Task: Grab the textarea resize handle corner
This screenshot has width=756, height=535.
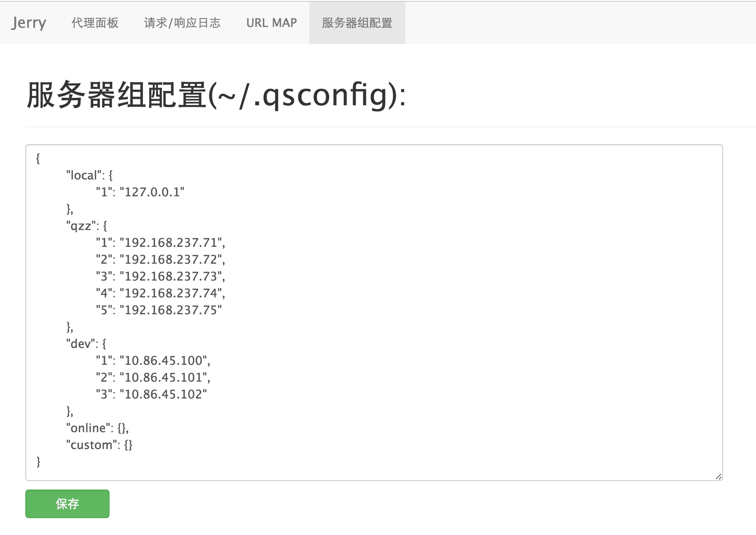Action: tap(718, 476)
